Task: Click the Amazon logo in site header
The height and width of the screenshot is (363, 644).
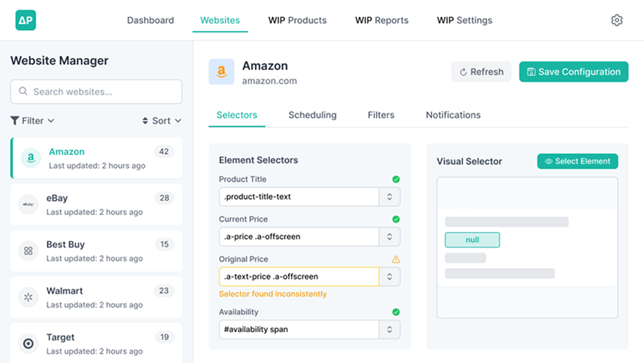Action: click(221, 72)
